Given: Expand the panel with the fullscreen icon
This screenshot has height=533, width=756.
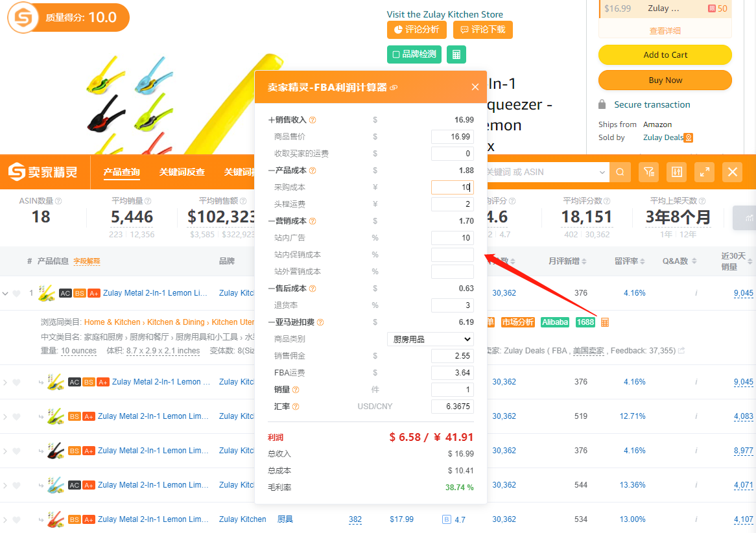Looking at the screenshot, I should tap(705, 172).
